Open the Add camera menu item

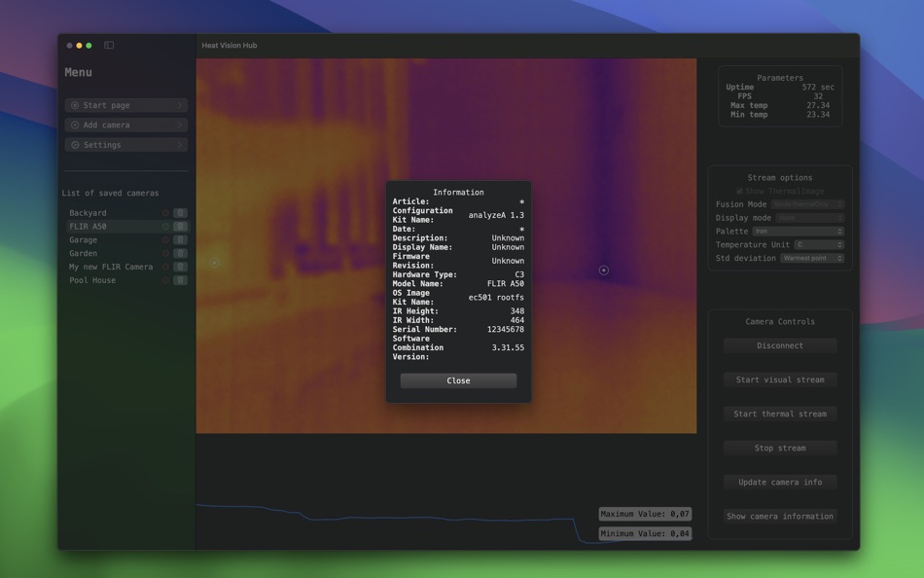click(126, 125)
